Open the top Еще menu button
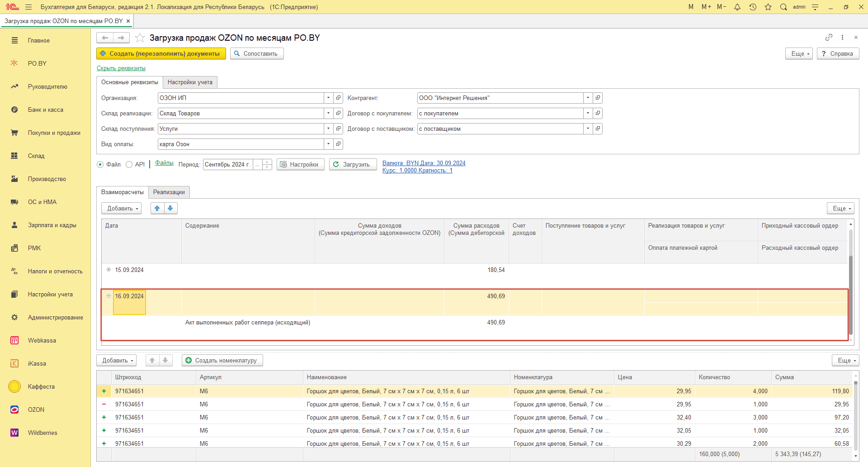Screen dimensions: 868x467 799,53
